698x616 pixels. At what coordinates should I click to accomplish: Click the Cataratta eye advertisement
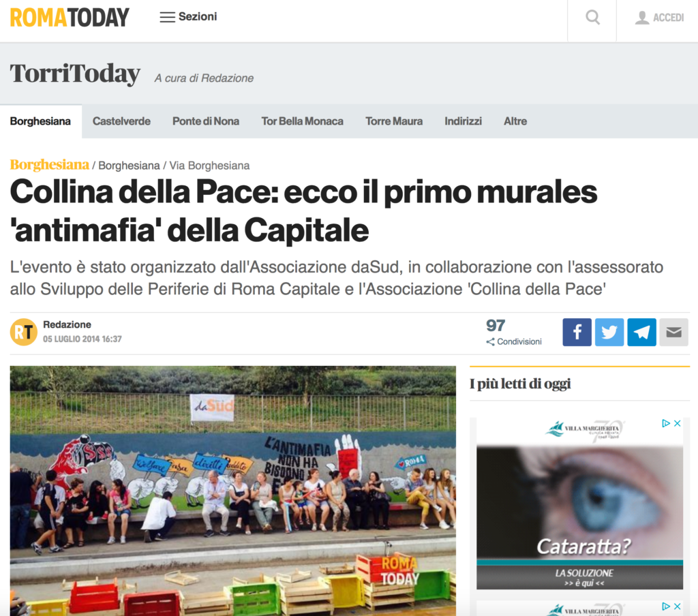click(579, 504)
